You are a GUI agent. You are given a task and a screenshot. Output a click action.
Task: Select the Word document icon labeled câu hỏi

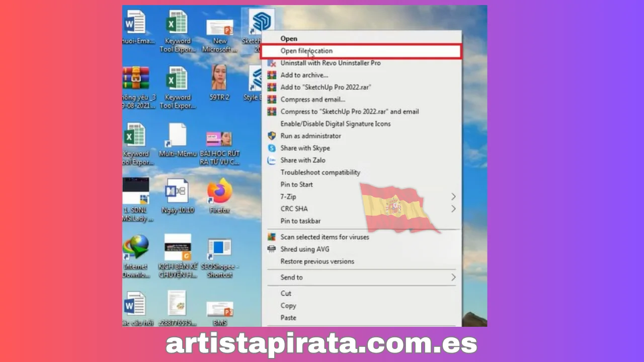tap(137, 308)
